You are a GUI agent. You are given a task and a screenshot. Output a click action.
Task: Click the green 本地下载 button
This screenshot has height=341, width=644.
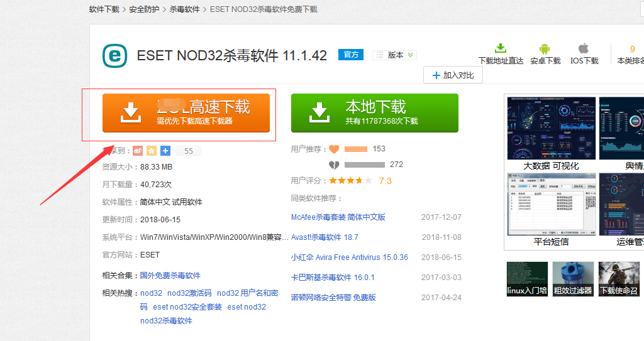374,113
